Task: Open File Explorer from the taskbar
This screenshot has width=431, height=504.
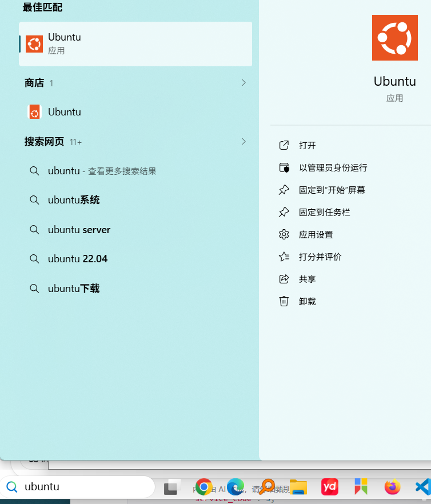Action: point(298,487)
